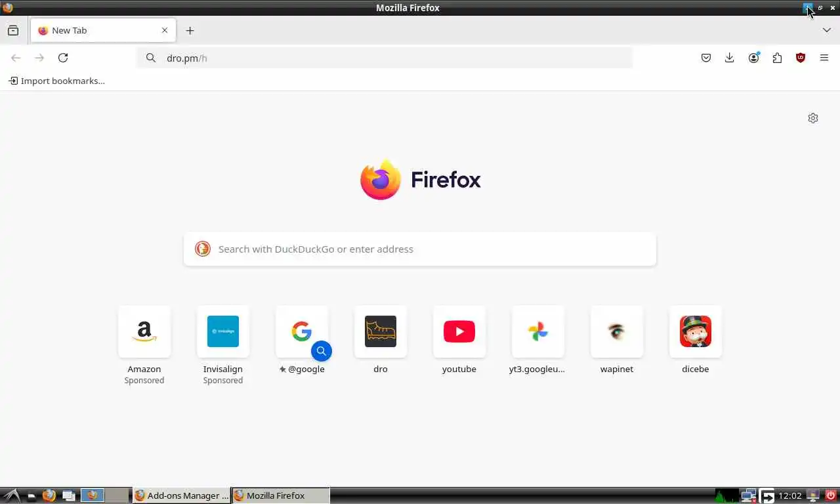The image size is (840, 504).
Task: Click the removable media tray icon
Action: pyautogui.click(x=814, y=495)
